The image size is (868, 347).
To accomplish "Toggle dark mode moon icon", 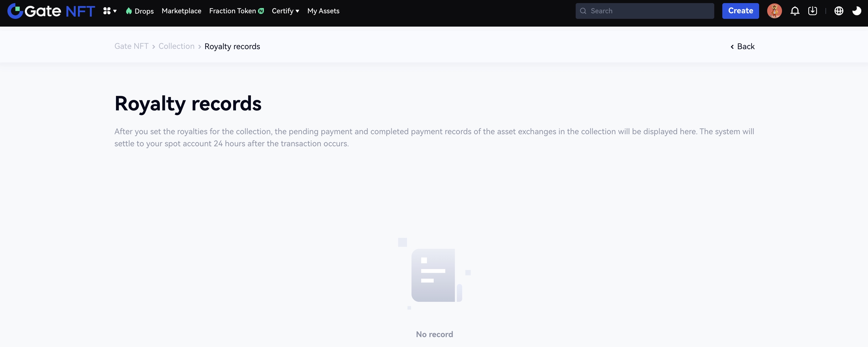I will tap(856, 11).
